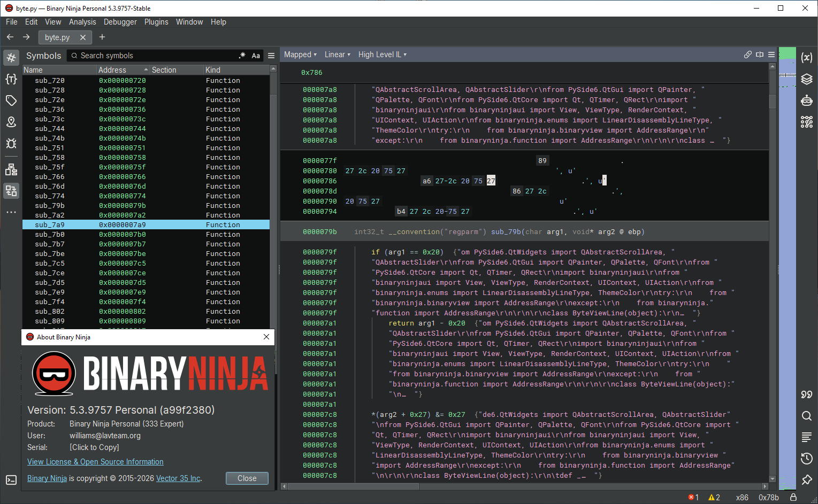Screen dimensions: 818x504
Task: Open the Log lines icon in right sidebar
Action: pyautogui.click(x=807, y=437)
